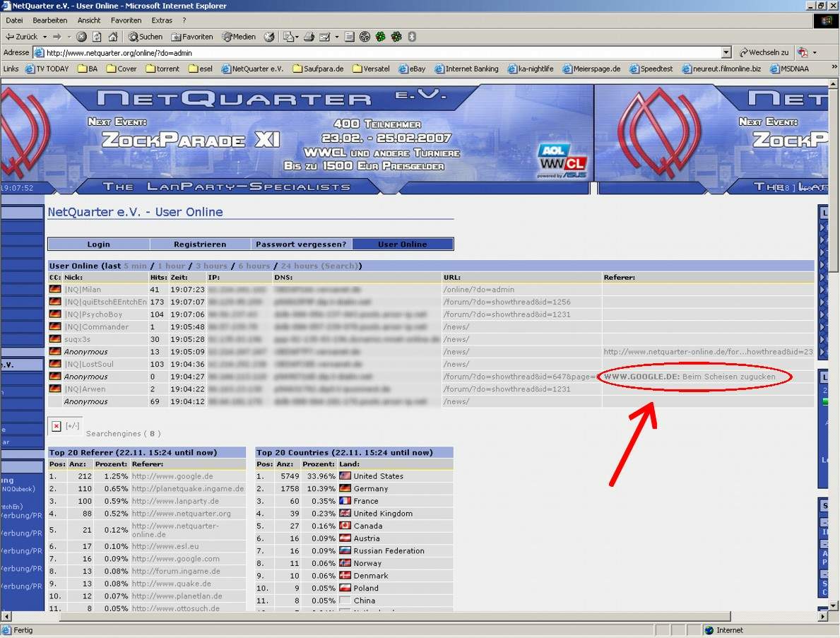Open the back history dropdown arrow
Image resolution: width=840 pixels, height=638 pixels.
tap(45, 37)
